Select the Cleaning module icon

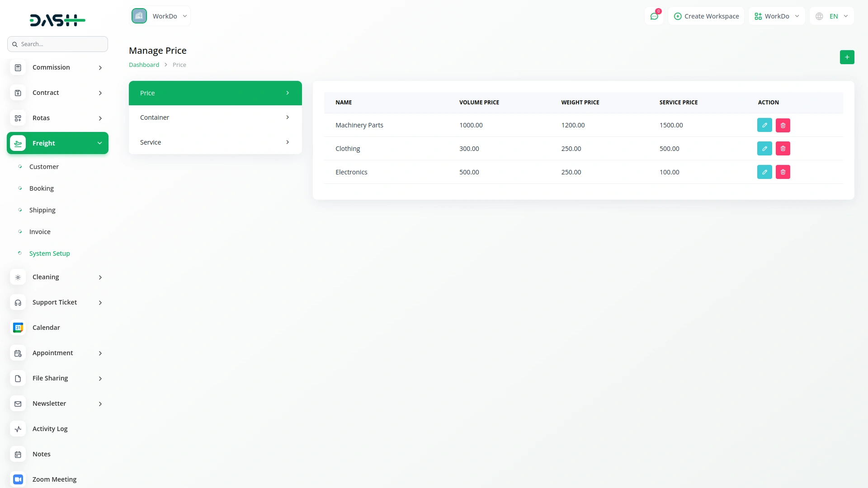point(18,277)
